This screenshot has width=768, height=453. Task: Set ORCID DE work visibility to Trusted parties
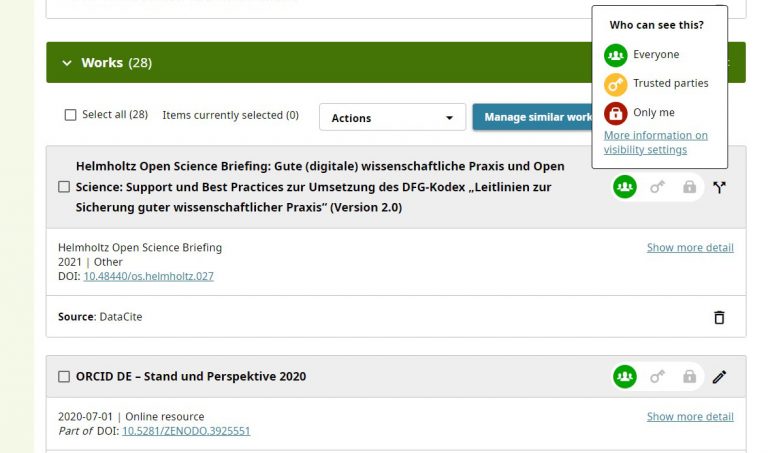point(657,377)
